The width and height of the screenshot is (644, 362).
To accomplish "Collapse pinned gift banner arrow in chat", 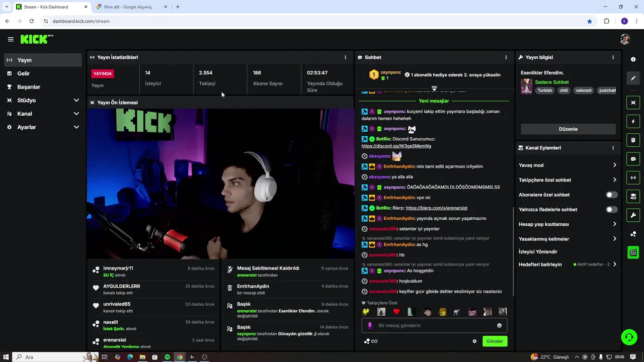I will pyautogui.click(x=434, y=88).
